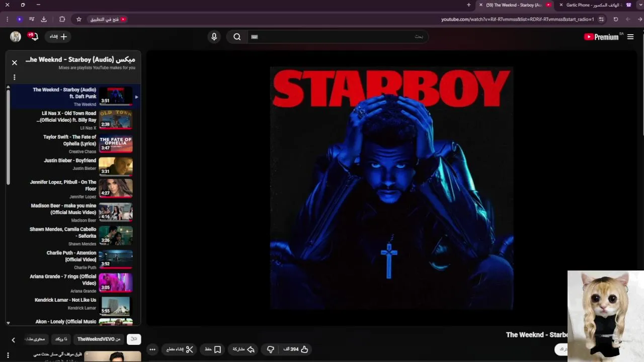Click title Akon - Lonely
Screen dimensions: 644x362
point(66,322)
